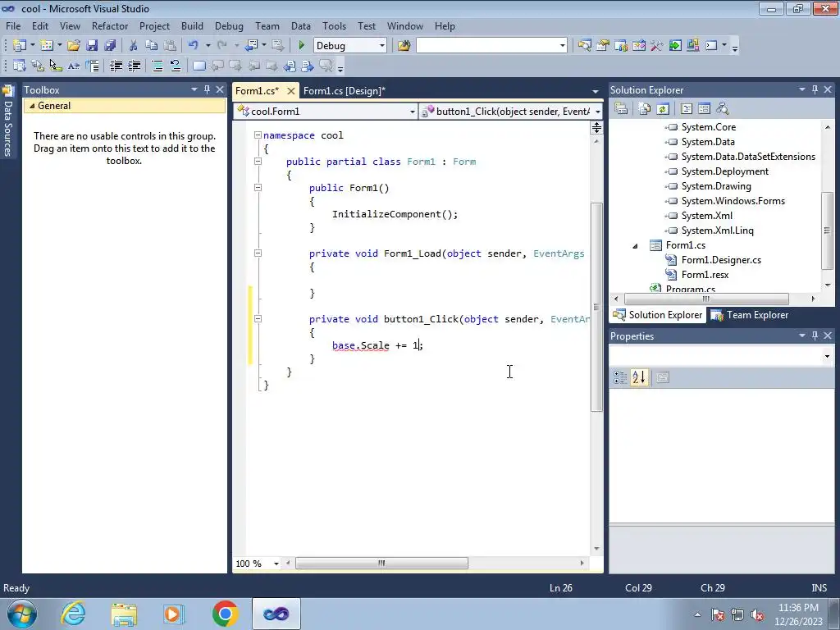
Task: Collapse the Form1_Load method outline
Action: coord(258,253)
